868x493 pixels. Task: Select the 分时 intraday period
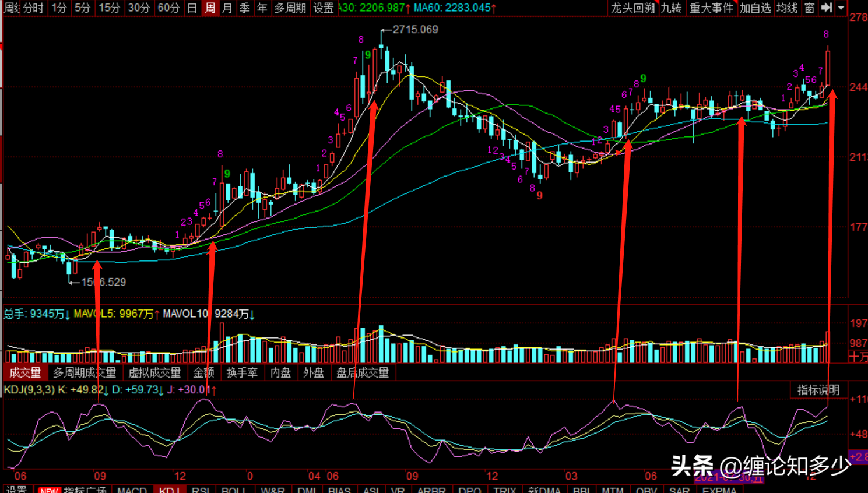click(x=33, y=8)
